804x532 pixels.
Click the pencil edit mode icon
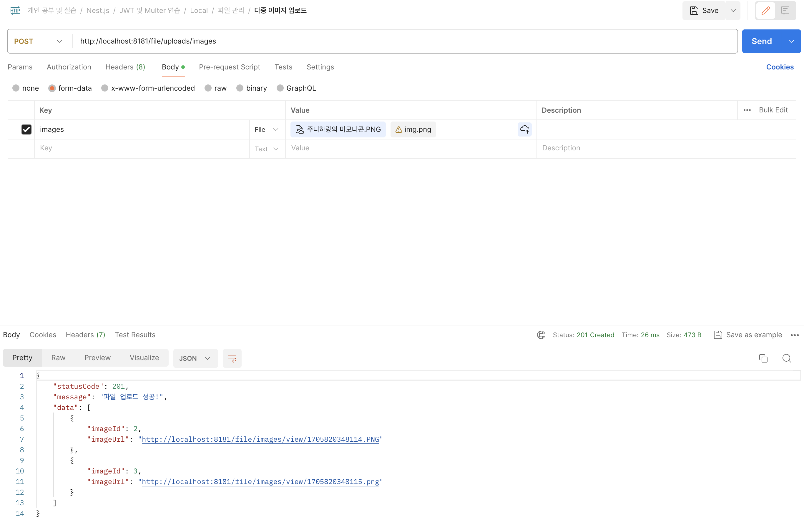pyautogui.click(x=765, y=11)
